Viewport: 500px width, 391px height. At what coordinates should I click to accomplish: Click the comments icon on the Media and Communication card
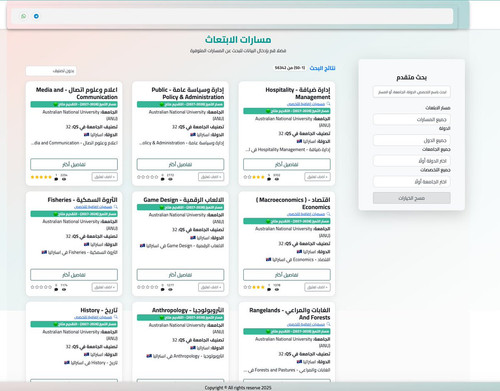tap(56, 179)
